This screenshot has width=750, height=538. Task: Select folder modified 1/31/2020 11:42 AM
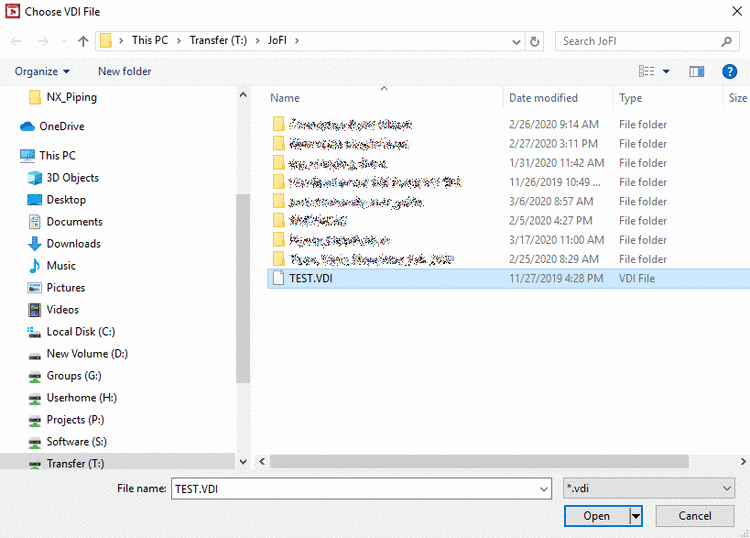508,163
